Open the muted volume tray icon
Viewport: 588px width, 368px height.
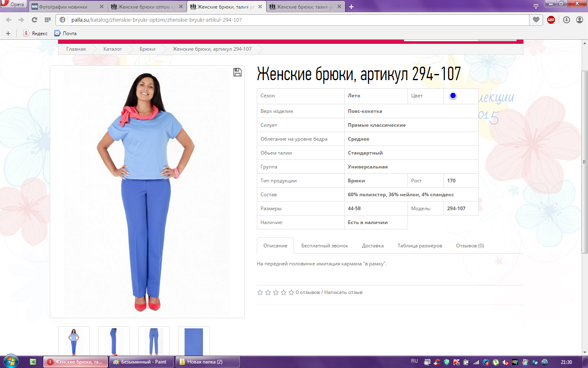[x=506, y=362]
